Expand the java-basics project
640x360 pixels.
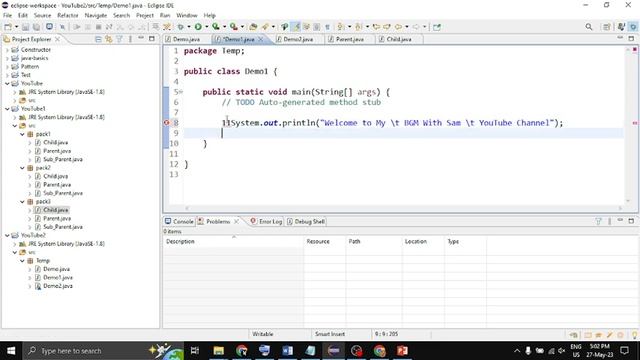7,58
